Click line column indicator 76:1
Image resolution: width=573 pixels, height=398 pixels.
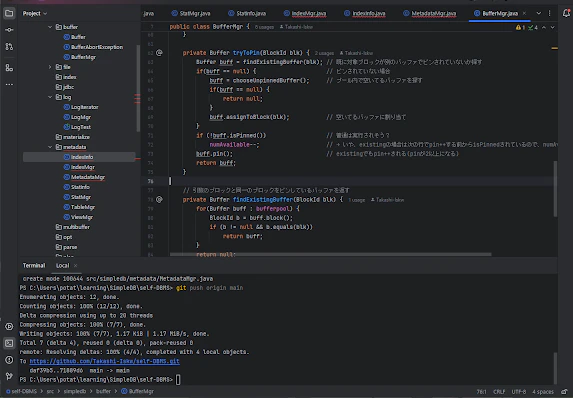click(481, 391)
